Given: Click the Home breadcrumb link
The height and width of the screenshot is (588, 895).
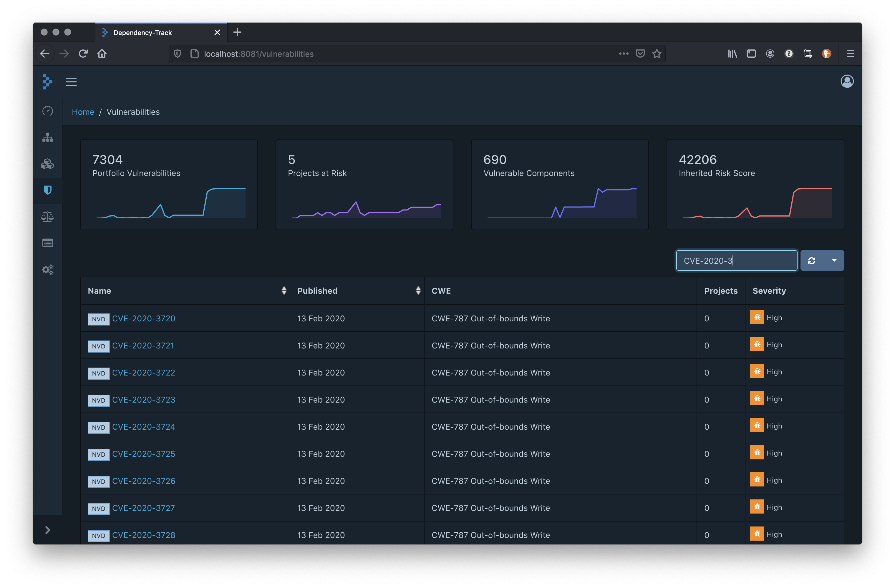Looking at the screenshot, I should pos(83,112).
